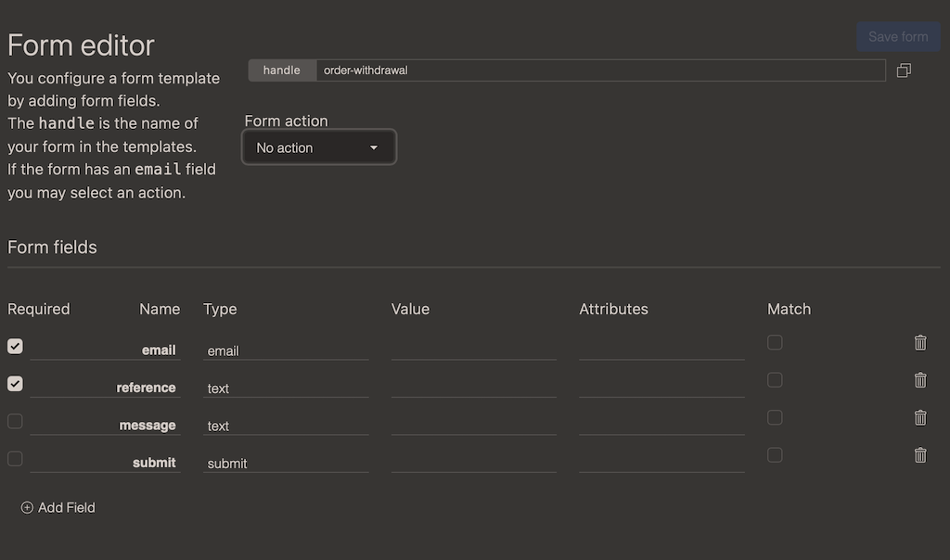Click the Form fields heading

(52, 247)
